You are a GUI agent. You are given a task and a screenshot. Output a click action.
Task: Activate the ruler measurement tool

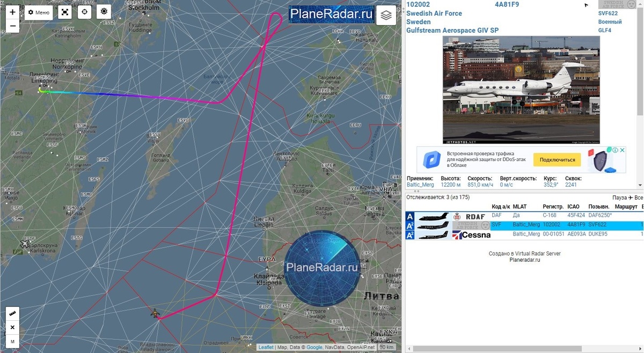coord(12,313)
